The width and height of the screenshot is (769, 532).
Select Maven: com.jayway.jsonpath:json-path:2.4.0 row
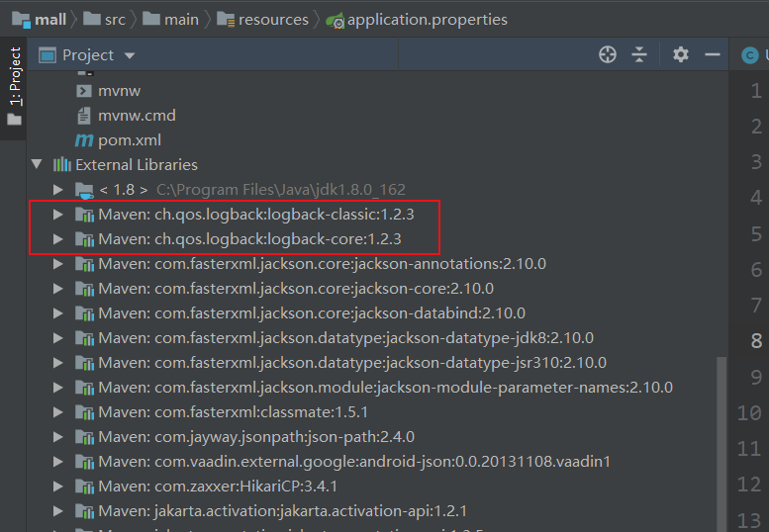[x=378, y=436]
